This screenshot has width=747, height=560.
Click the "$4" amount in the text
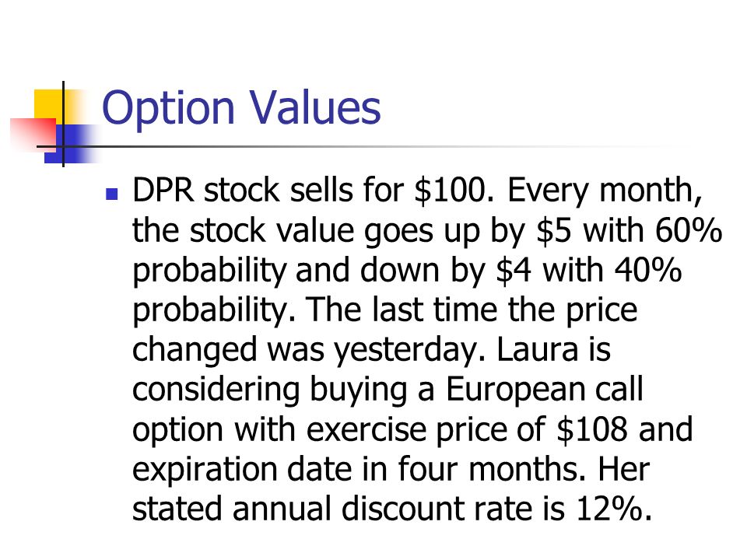[514, 271]
